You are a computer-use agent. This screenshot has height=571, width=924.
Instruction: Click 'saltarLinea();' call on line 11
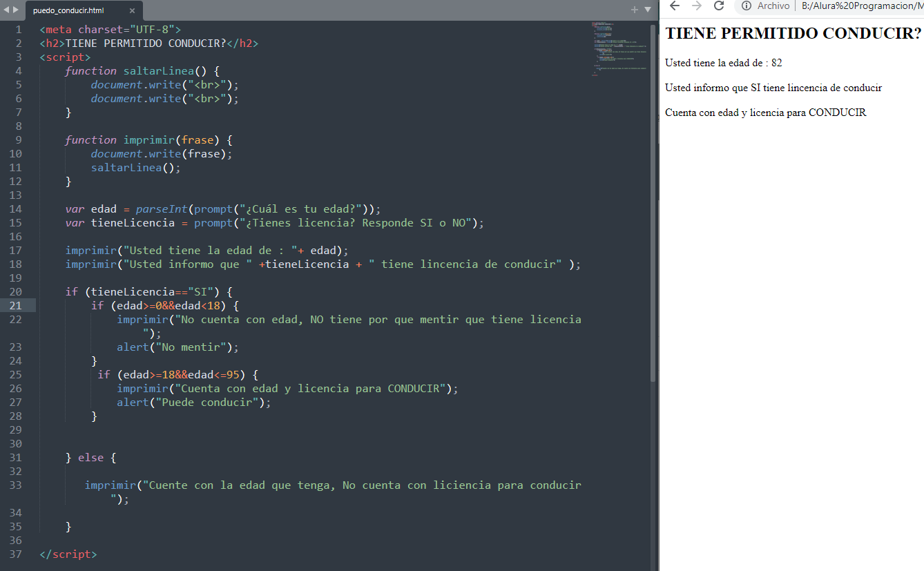[135, 167]
